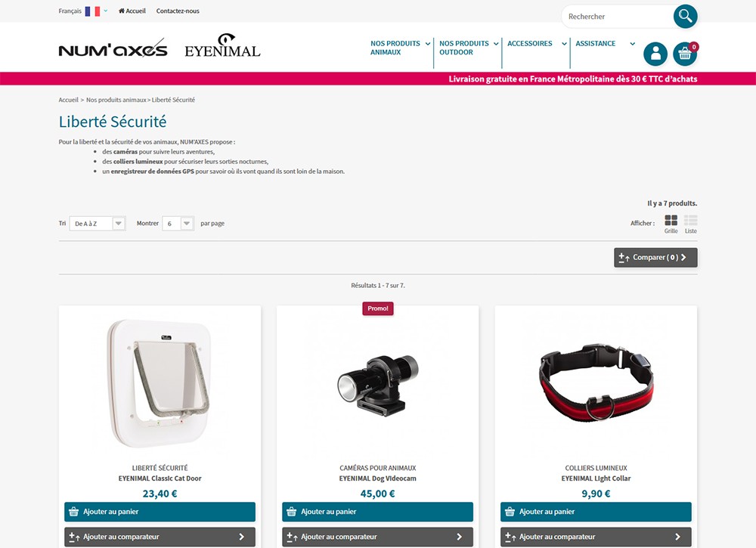This screenshot has width=756, height=548.
Task: Click the EYENIMAL logo
Action: pyautogui.click(x=222, y=46)
